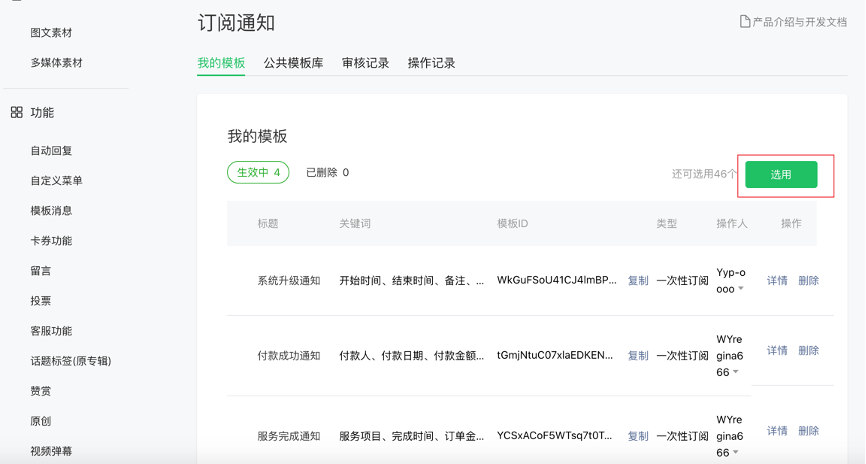
Task: Open 客服功能 in the sidebar
Action: (51, 331)
